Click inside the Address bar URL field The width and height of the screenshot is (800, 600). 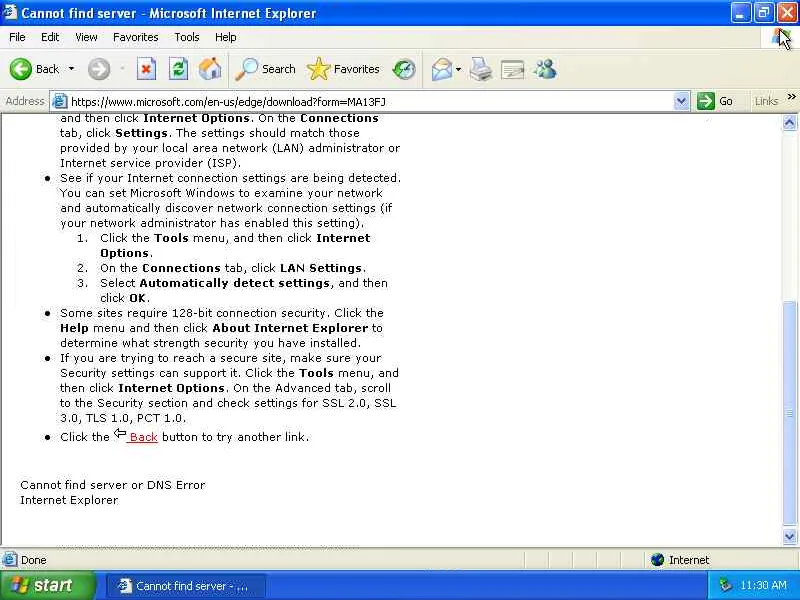(370, 102)
